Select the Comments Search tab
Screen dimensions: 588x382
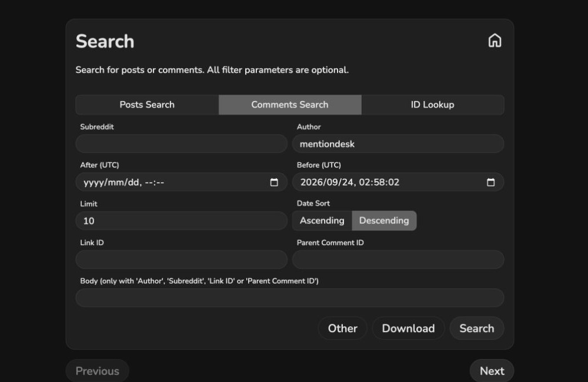tap(290, 105)
